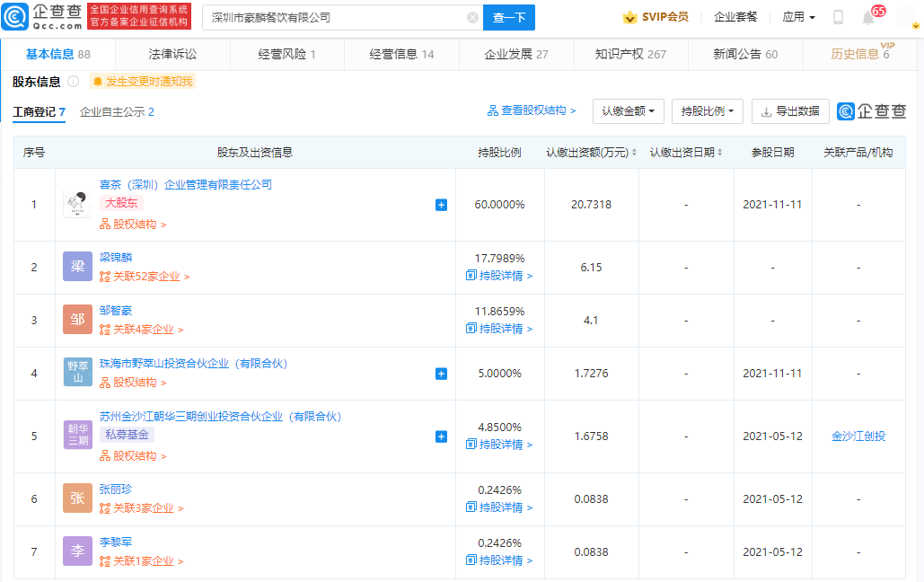Click 私募基金 tag in row 5
Screen dimensions: 924x582
click(127, 435)
